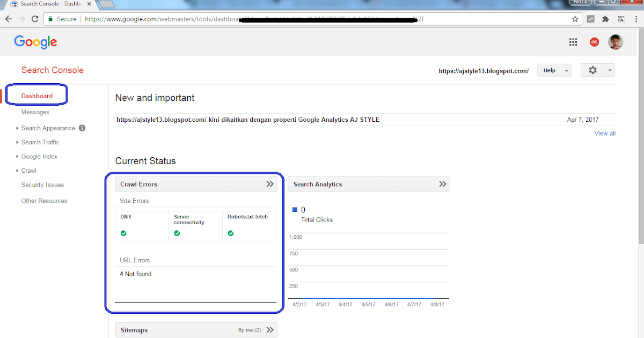This screenshot has height=338, width=644.
Task: Click the URL Errors subheading
Action: pos(135,260)
